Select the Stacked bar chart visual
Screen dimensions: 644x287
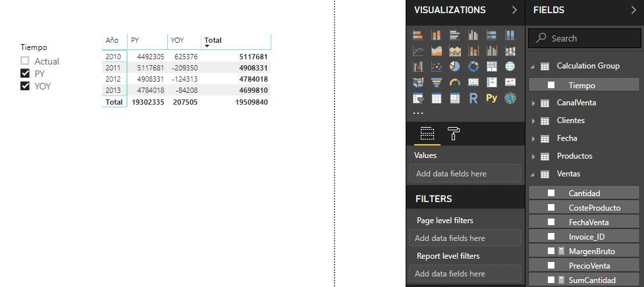418,36
